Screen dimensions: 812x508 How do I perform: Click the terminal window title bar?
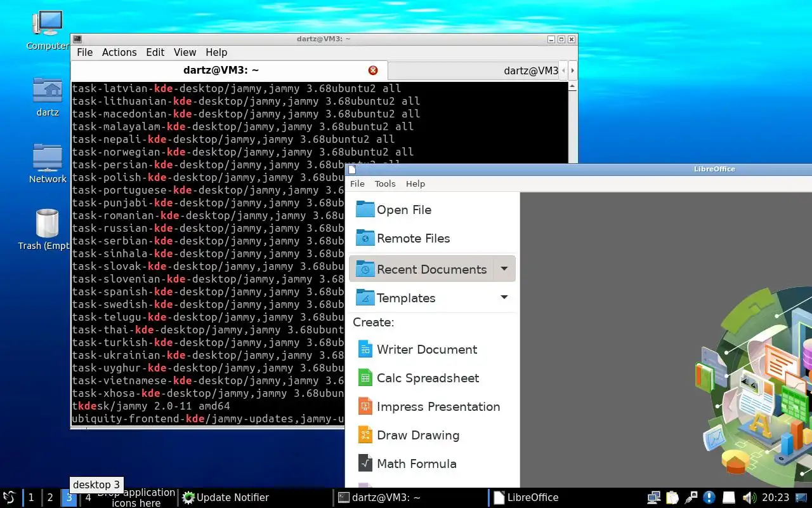(x=324, y=39)
